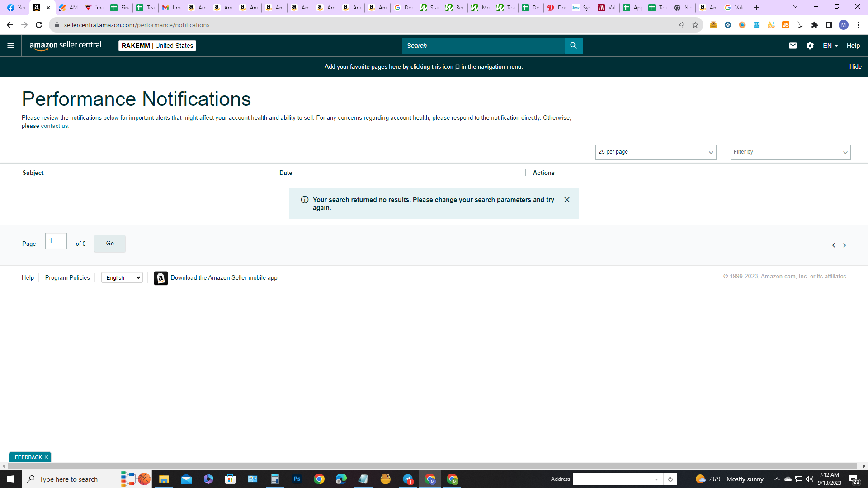Share this page icon in address bar
The height and width of the screenshot is (488, 868).
681,25
